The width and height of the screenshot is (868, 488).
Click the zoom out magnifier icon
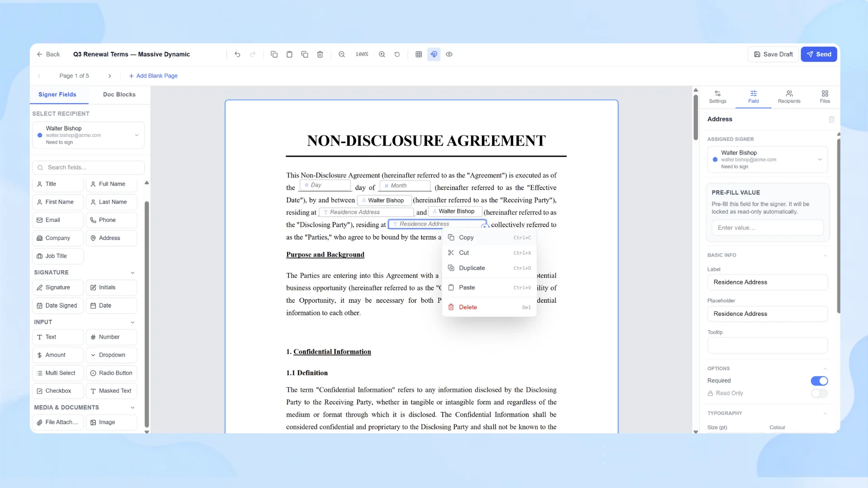[342, 54]
